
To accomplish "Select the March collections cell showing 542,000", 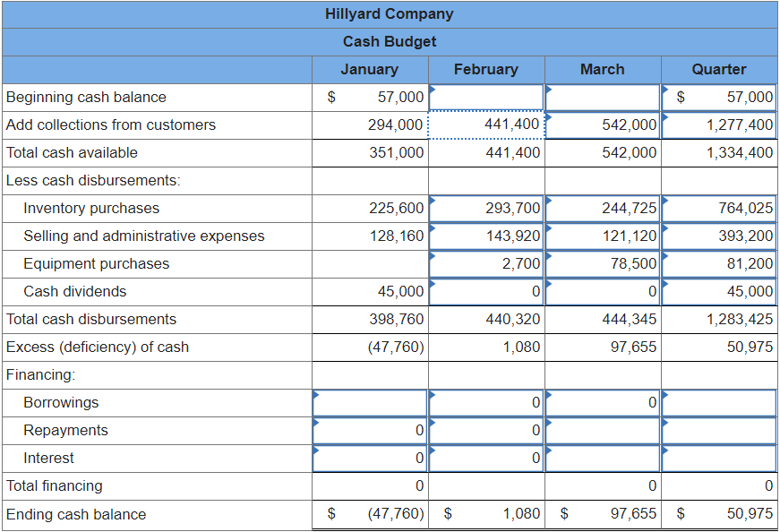I will [x=602, y=124].
